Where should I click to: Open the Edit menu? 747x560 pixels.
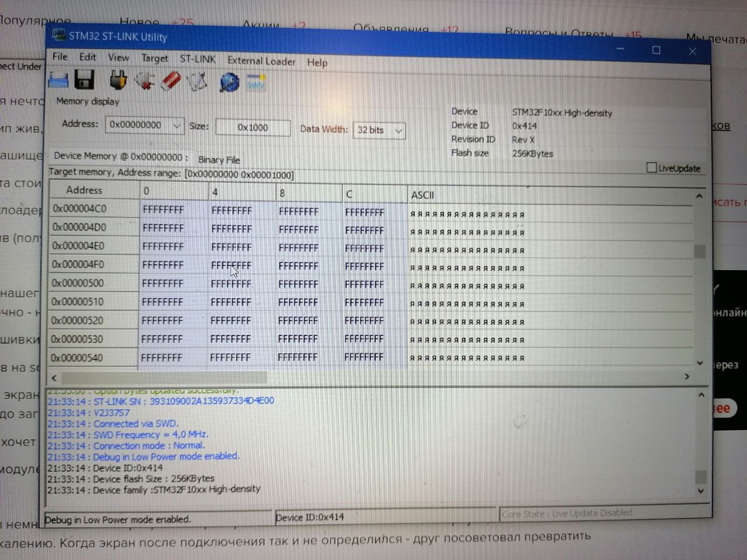pos(88,57)
